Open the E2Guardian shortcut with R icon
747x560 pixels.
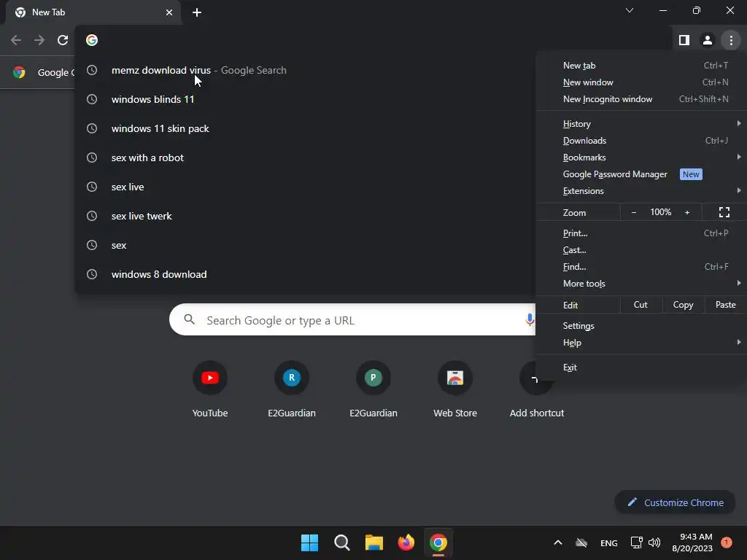pyautogui.click(x=292, y=389)
